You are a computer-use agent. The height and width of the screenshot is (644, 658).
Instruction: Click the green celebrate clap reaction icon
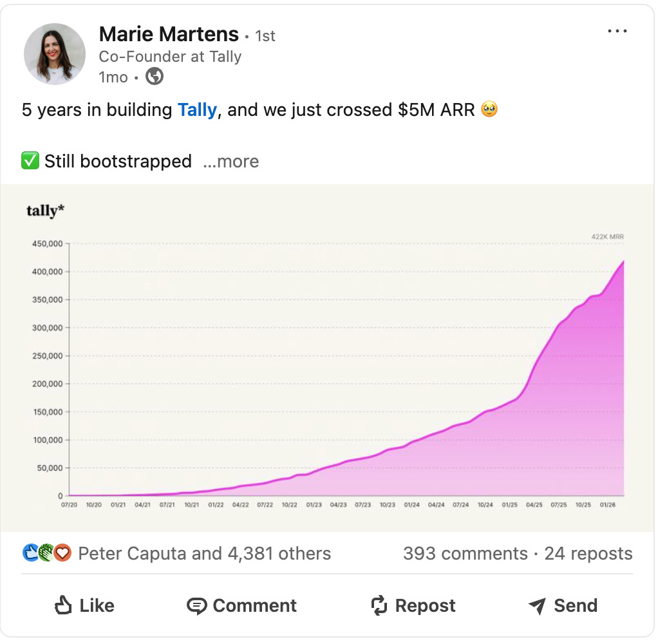(46, 553)
